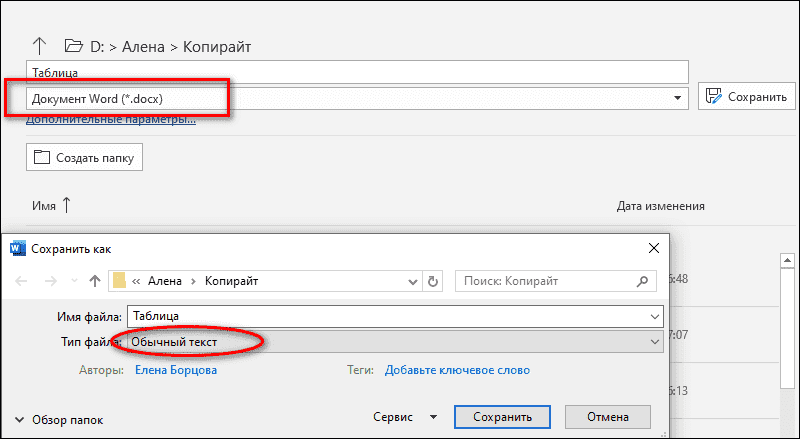The width and height of the screenshot is (800, 439).
Task: Go forward in the Сохранить как dialog
Action: pos(51,281)
